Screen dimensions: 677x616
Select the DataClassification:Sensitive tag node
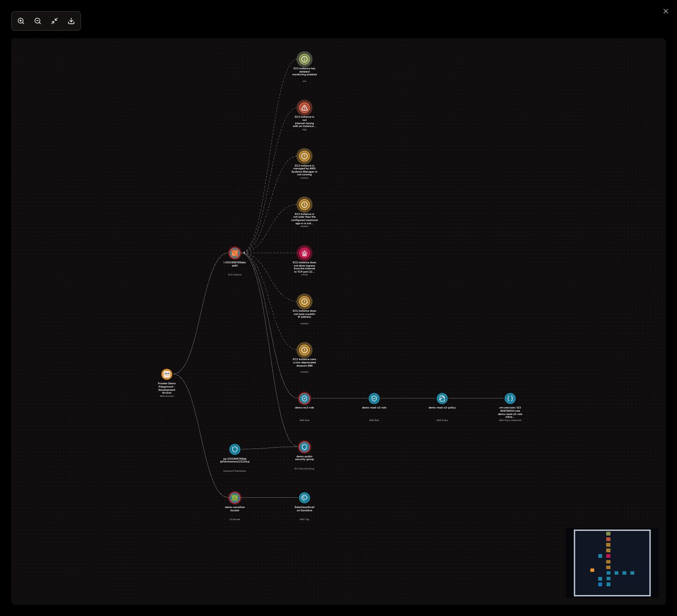305,498
